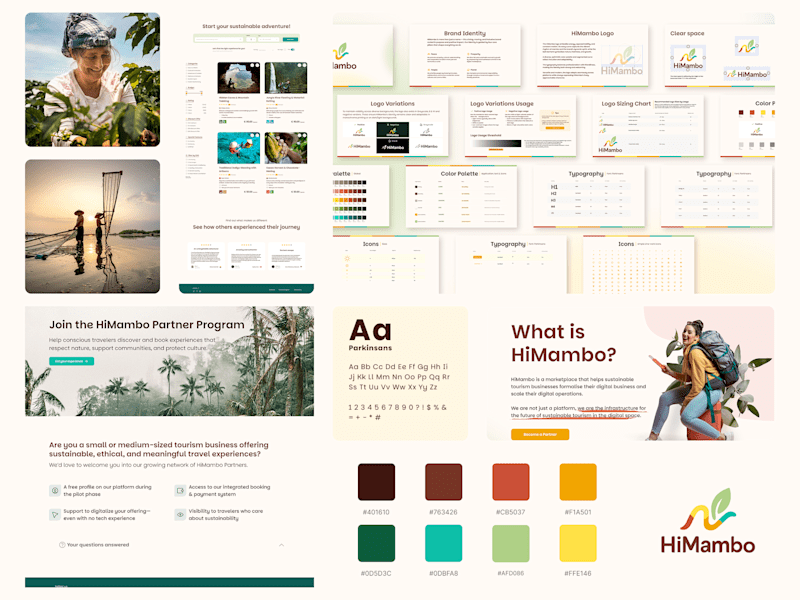Click the right-hand round icon on the cacao harvest card
This screenshot has width=800, height=600.
(304, 135)
